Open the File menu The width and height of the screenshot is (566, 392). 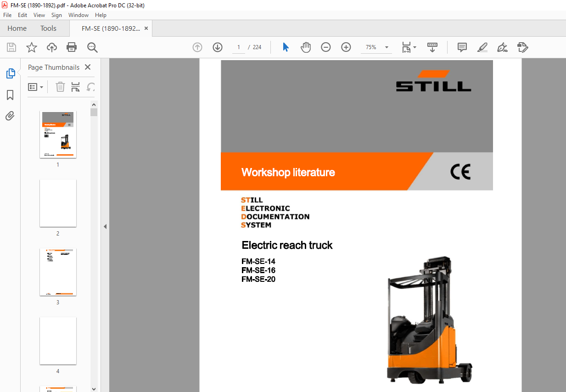coord(7,15)
